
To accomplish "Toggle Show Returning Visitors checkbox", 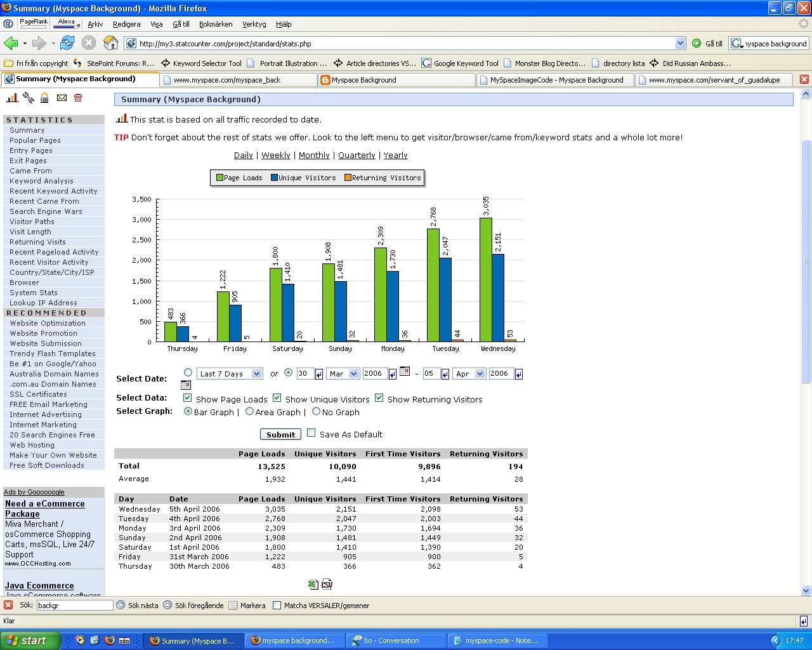I will tap(379, 398).
